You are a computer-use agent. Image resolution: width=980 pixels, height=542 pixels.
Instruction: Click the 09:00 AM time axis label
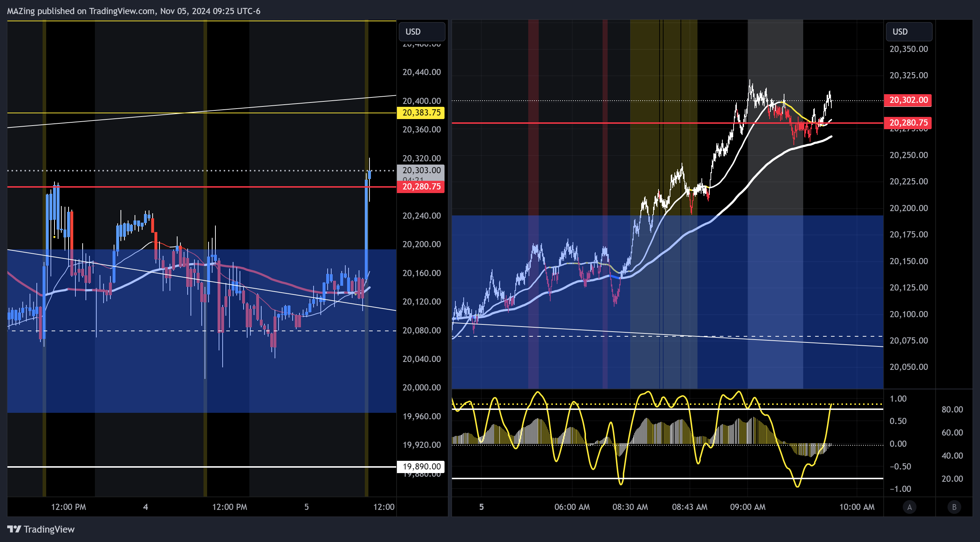coord(748,507)
